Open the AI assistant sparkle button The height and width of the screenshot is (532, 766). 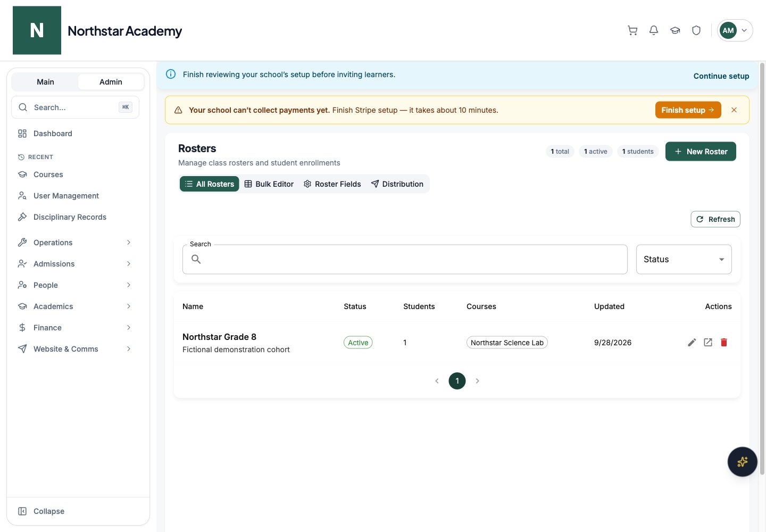742,462
